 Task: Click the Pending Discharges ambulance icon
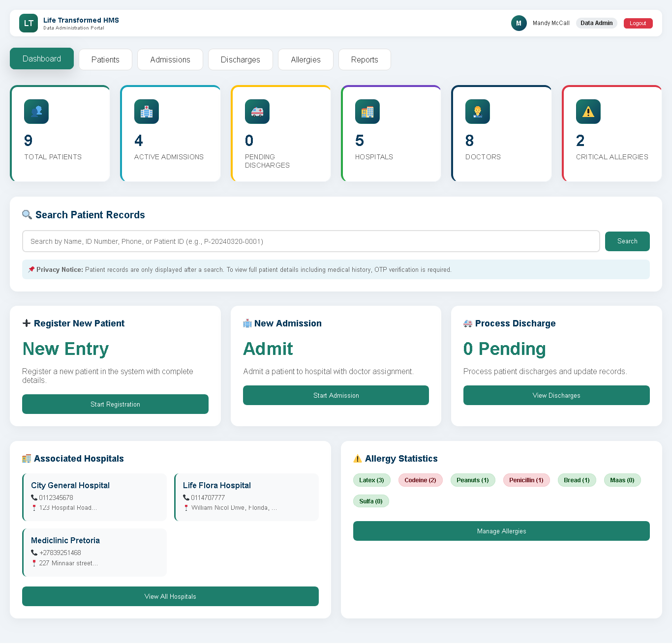click(x=257, y=112)
